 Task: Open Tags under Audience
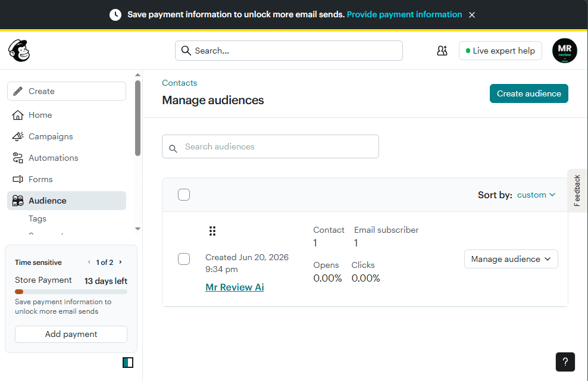tap(37, 218)
